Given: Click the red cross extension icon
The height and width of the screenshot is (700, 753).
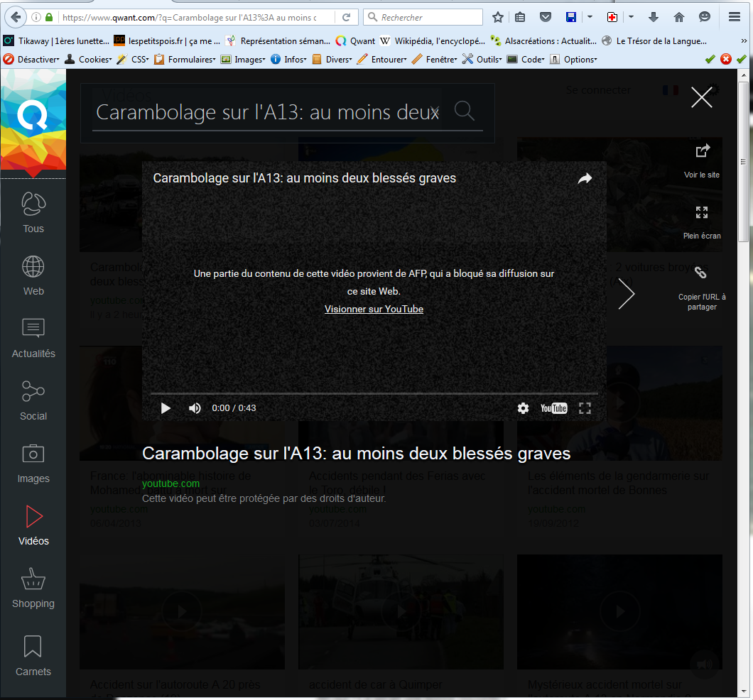Looking at the screenshot, I should (612, 17).
